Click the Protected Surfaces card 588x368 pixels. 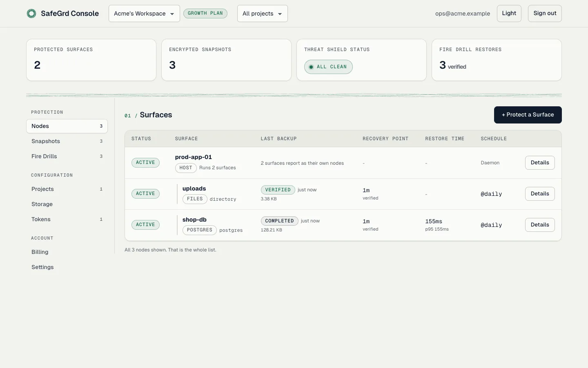tap(91, 60)
